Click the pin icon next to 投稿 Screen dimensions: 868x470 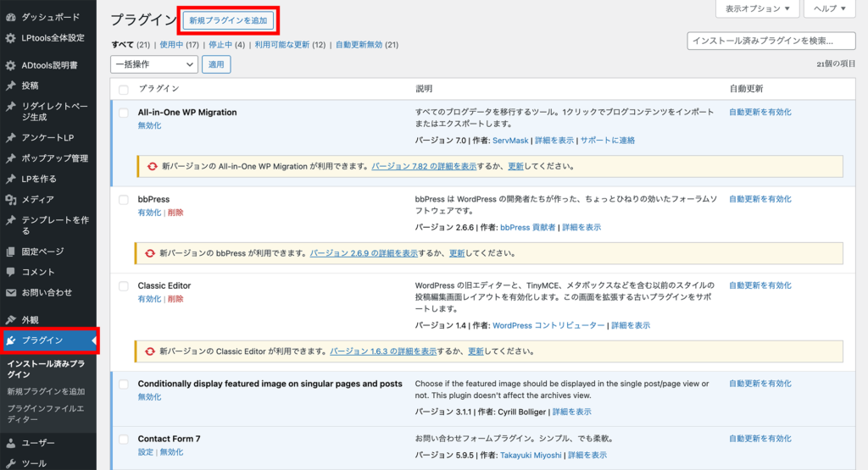10,86
